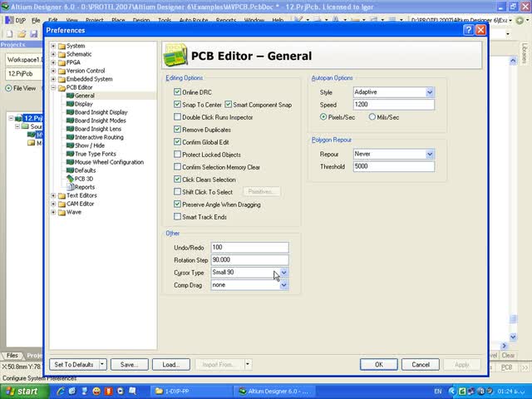Click the Version Control folder icon

(62, 71)
